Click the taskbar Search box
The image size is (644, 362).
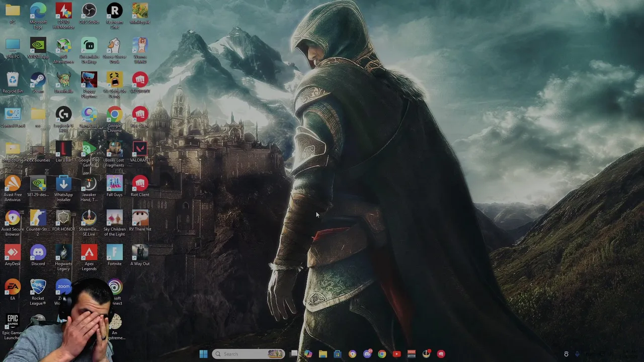point(248,354)
